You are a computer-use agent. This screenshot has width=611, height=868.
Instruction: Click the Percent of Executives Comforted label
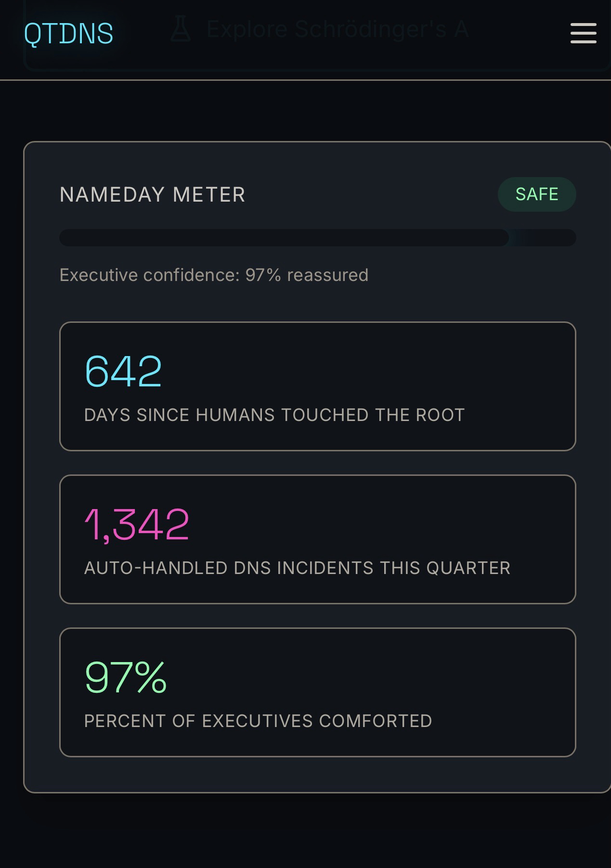258,721
